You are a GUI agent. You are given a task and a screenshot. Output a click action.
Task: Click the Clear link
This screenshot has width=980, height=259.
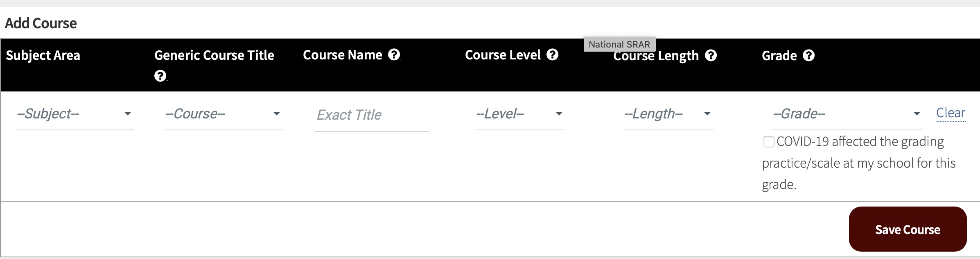(951, 113)
